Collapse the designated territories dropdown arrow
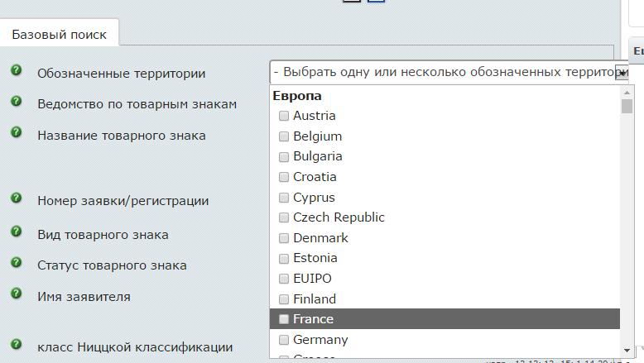644x363 pixels. 622,73
